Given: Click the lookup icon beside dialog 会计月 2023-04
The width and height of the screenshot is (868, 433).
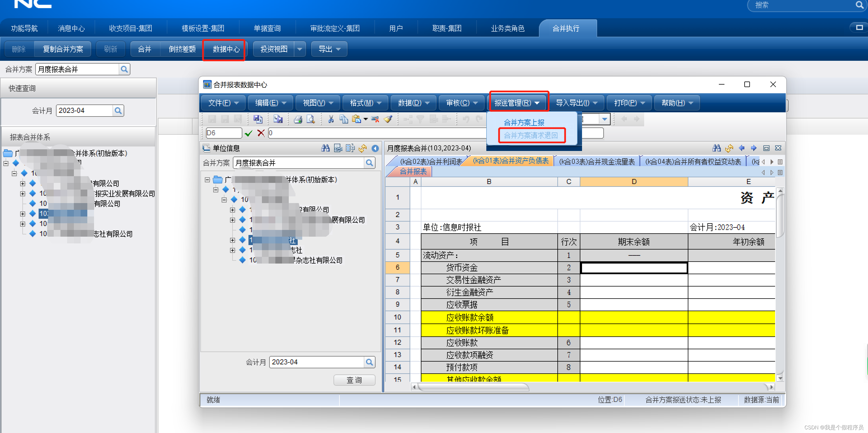Looking at the screenshot, I should (x=369, y=362).
